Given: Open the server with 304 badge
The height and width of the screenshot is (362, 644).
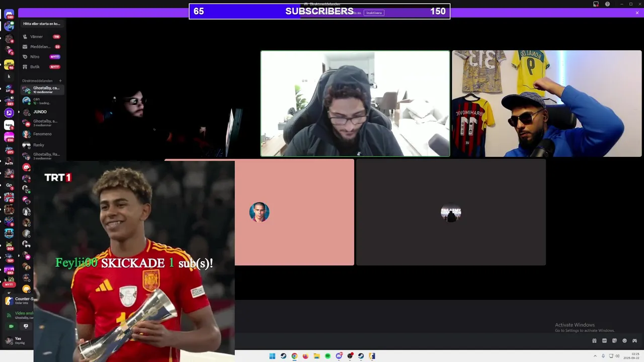Looking at the screenshot, I should 9,245.
